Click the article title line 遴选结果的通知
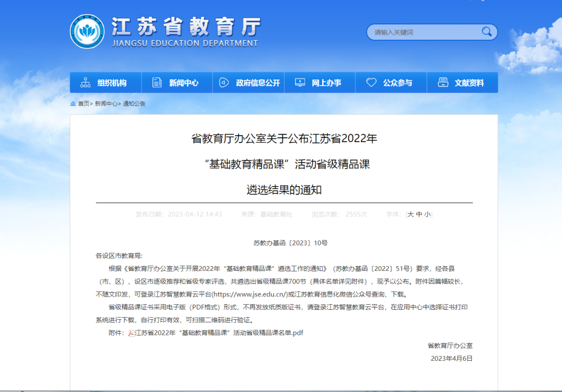This screenshot has height=392, width=562. (284, 190)
